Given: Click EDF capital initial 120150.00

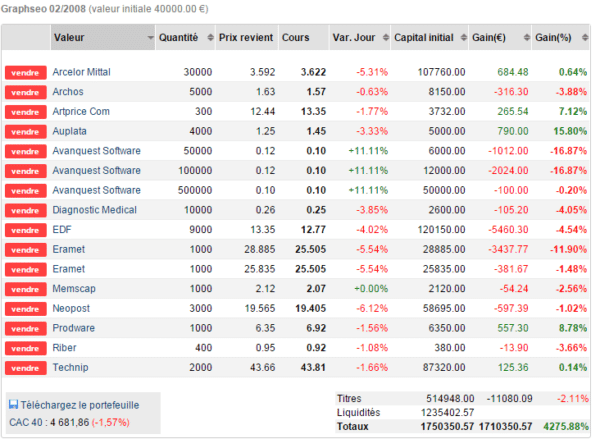Looking at the screenshot, I should pyautogui.click(x=442, y=230).
